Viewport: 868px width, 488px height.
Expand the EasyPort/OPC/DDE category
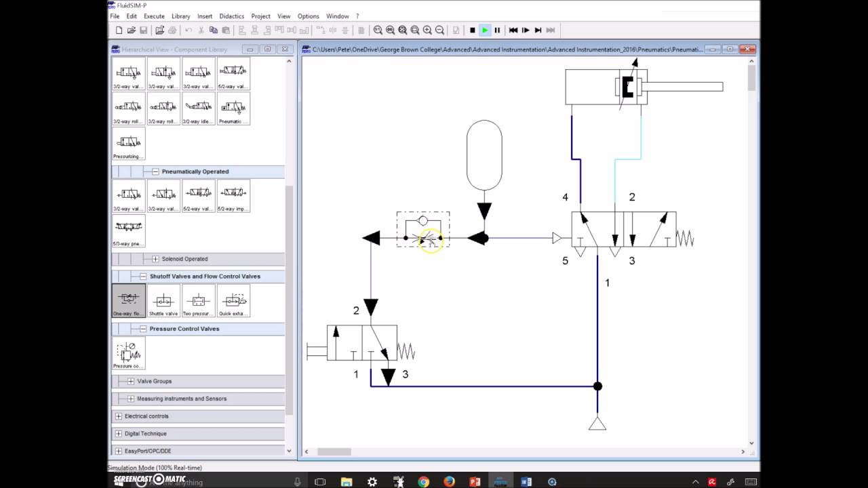tap(119, 451)
